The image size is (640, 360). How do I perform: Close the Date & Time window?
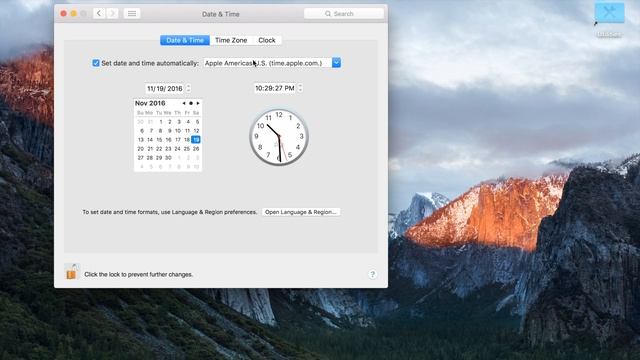pyautogui.click(x=64, y=13)
